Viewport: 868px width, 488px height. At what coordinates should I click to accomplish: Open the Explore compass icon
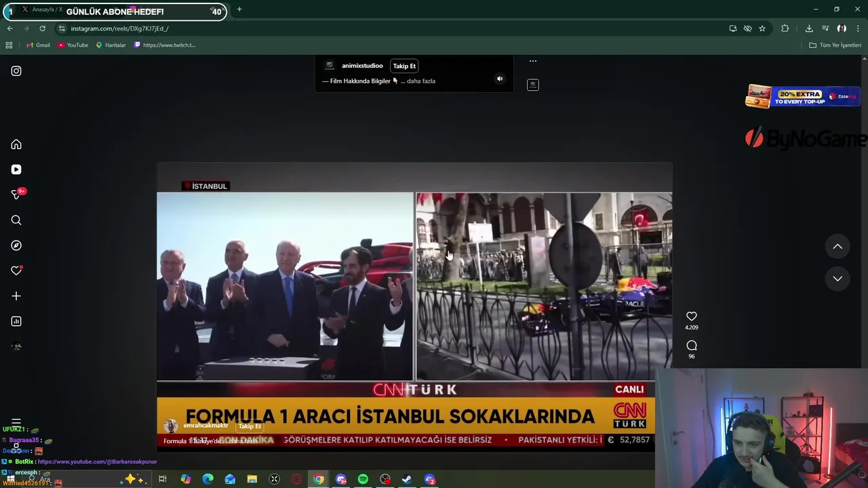pyautogui.click(x=16, y=245)
